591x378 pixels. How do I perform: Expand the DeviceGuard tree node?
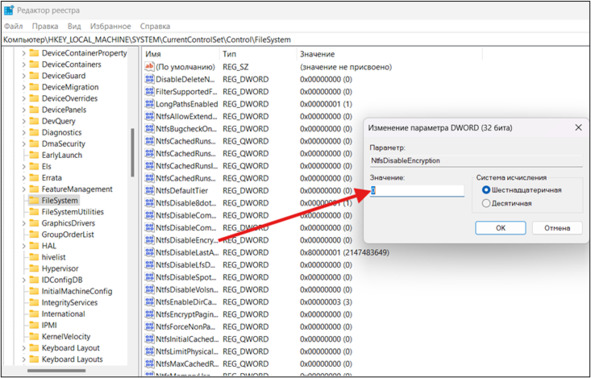pyautogui.click(x=24, y=76)
